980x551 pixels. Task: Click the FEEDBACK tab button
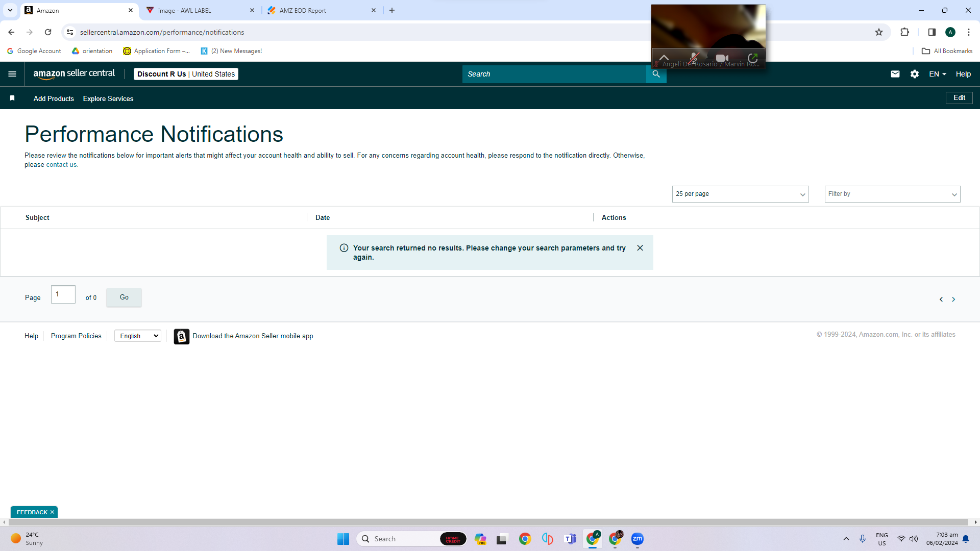pos(32,512)
